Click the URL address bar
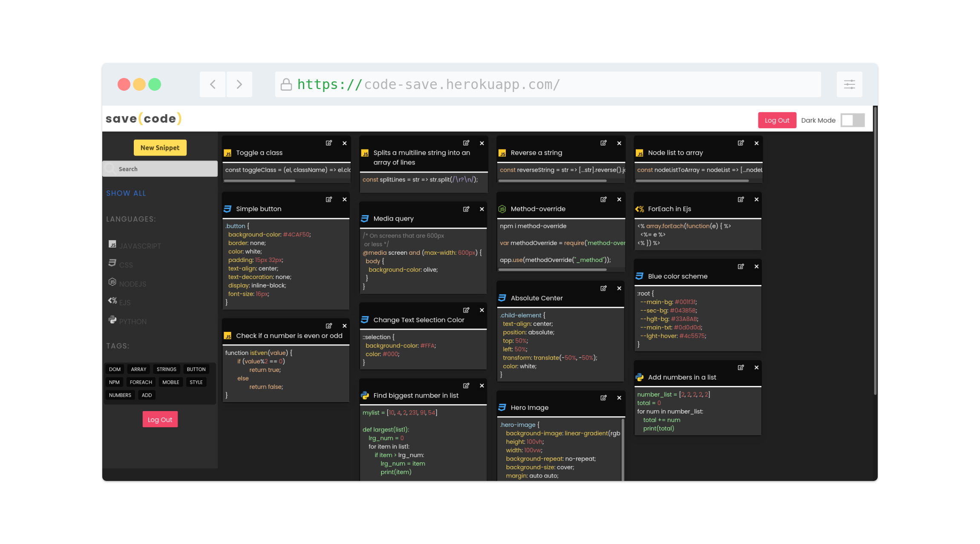 [x=548, y=84]
